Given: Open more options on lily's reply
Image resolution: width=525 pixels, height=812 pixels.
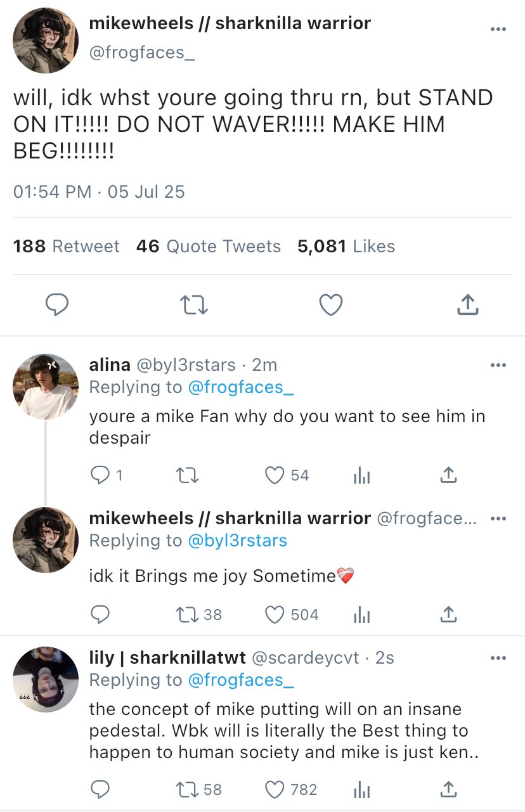Looking at the screenshot, I should pos(498,658).
